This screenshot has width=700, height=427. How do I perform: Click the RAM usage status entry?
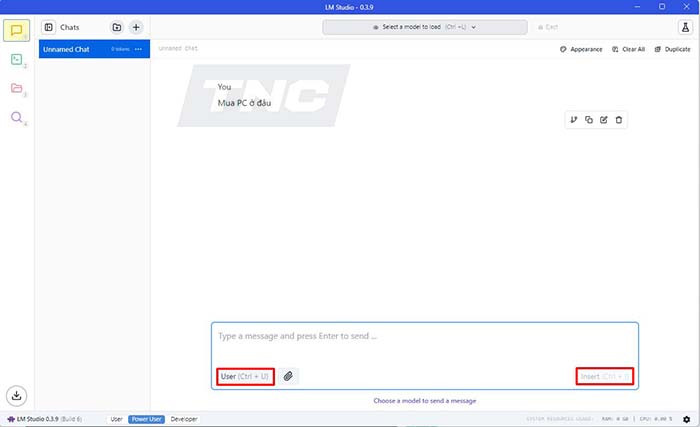click(615, 419)
